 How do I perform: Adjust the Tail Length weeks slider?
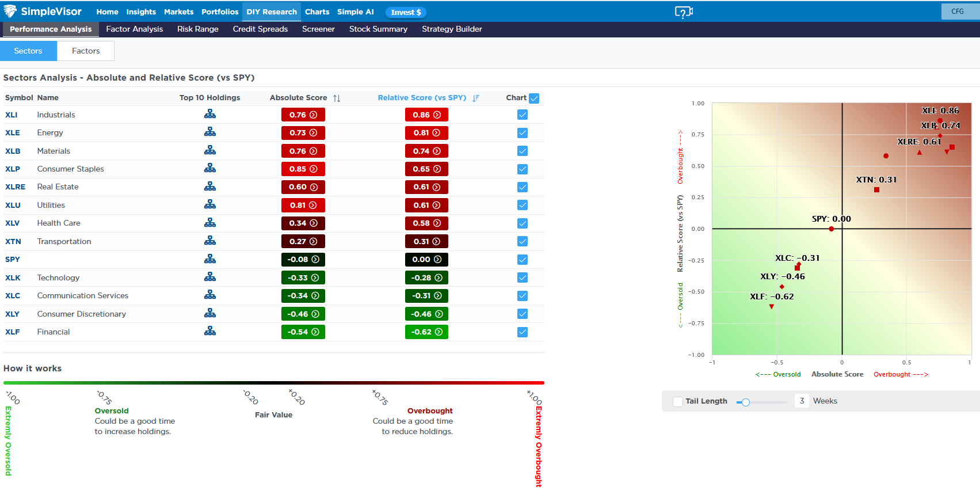coord(746,402)
